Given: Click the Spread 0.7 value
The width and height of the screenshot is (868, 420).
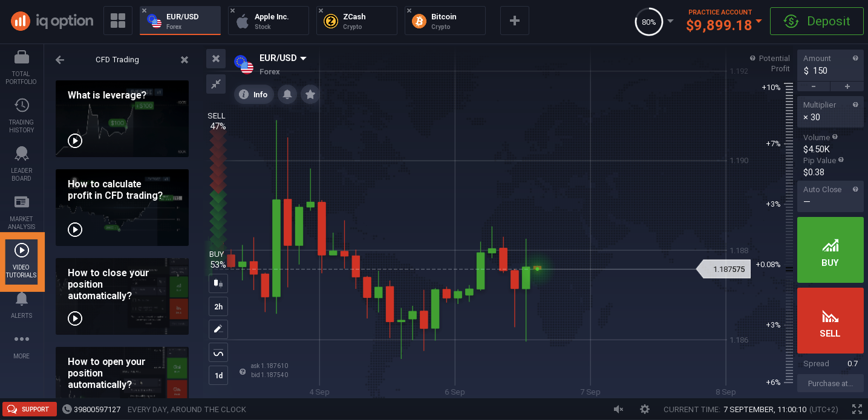Looking at the screenshot, I should (x=852, y=364).
